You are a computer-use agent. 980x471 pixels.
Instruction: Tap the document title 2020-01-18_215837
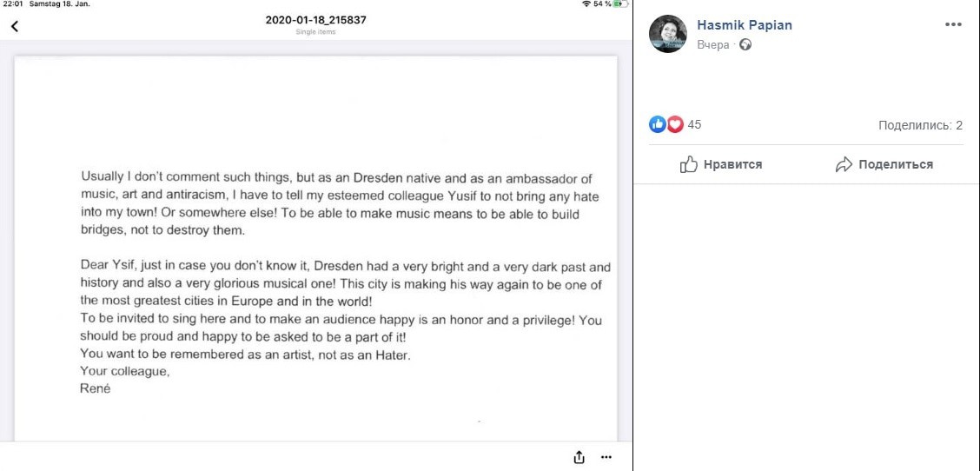[x=315, y=20]
